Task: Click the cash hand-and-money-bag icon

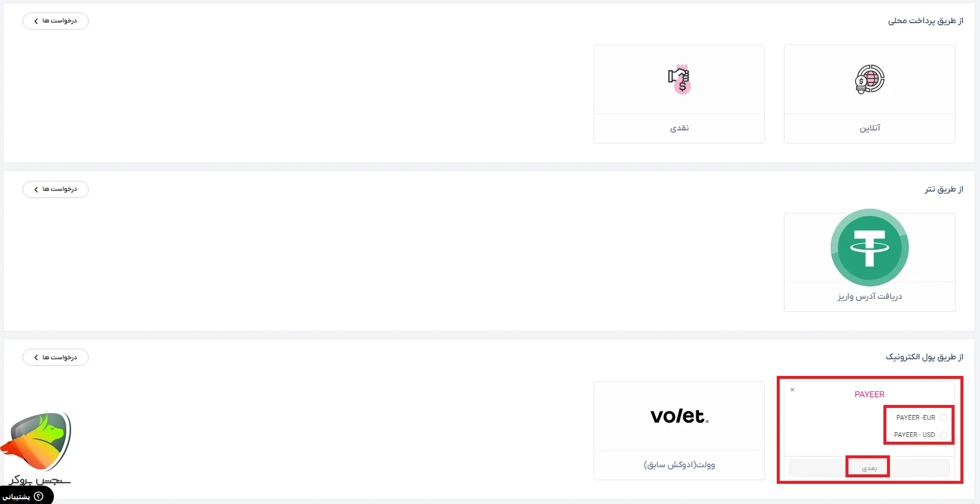Action: coord(679,79)
